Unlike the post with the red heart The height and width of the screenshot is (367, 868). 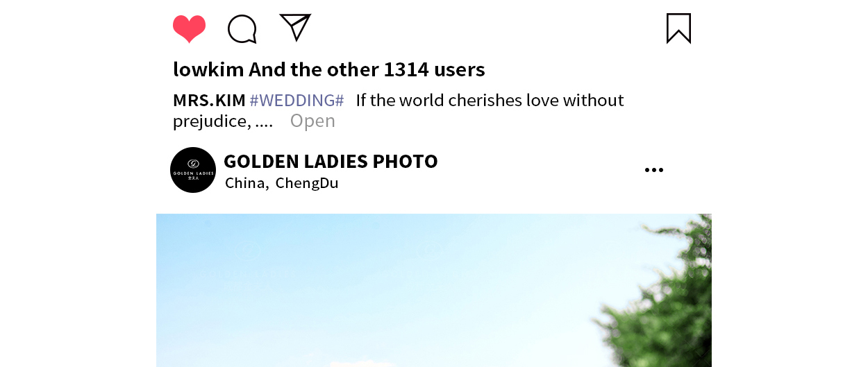(x=189, y=29)
